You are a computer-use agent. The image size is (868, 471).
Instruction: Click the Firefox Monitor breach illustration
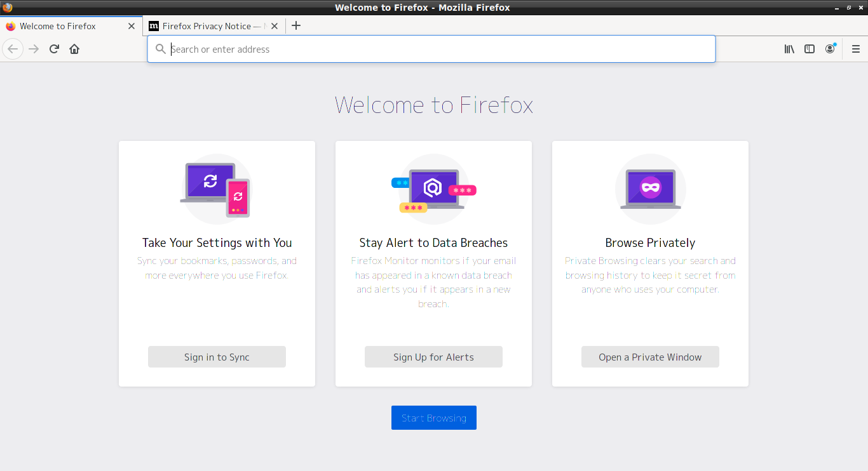coord(433,189)
